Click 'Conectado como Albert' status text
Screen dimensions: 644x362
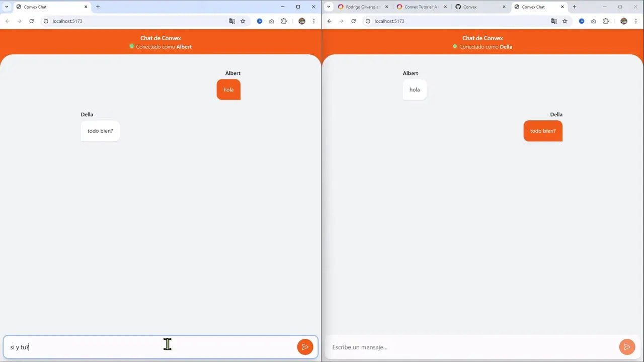[164, 47]
